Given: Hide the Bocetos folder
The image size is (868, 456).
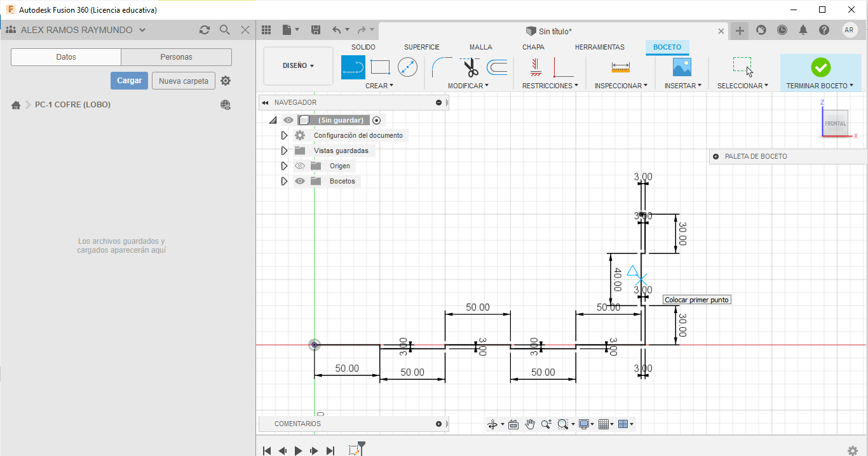Looking at the screenshot, I should tap(300, 181).
